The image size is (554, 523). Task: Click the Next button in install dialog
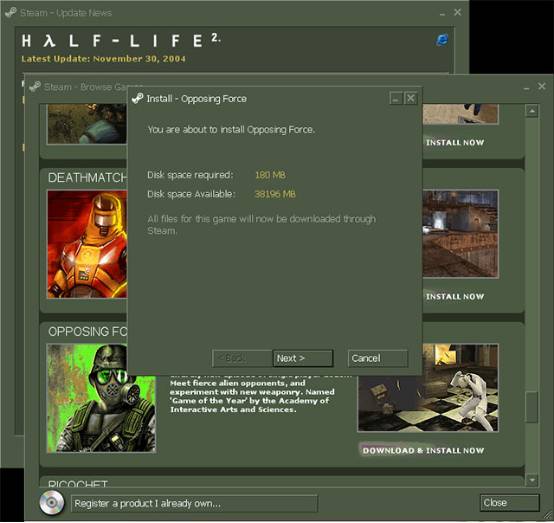302,358
